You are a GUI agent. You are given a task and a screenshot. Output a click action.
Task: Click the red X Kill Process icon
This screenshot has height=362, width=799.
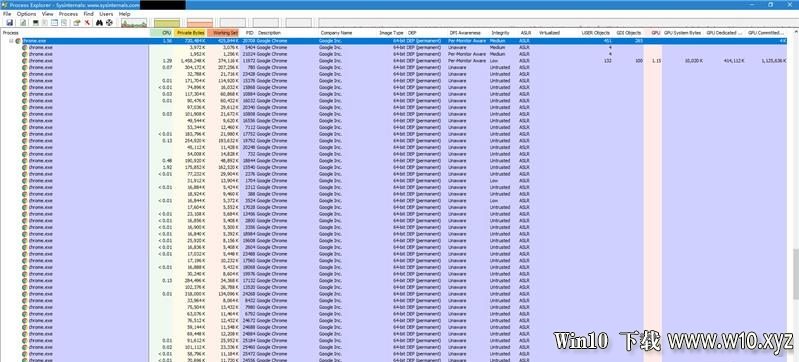[87, 23]
